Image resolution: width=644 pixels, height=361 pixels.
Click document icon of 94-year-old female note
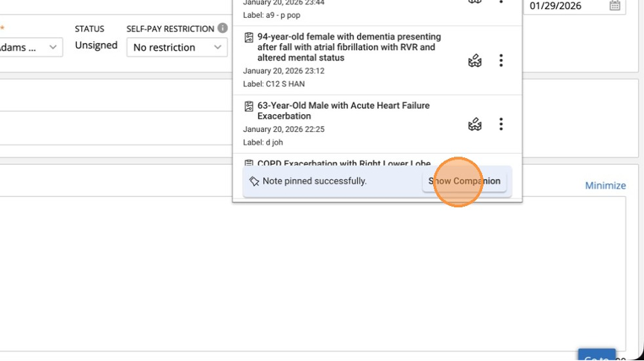click(249, 37)
